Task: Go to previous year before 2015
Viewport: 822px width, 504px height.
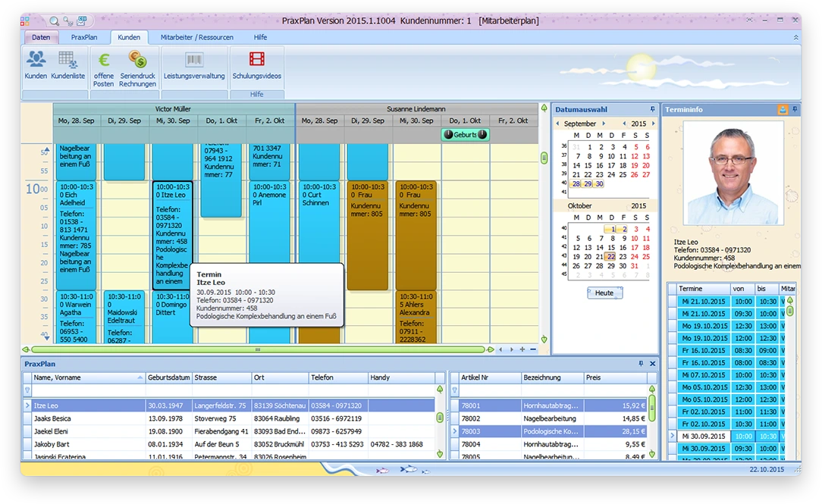Action: (x=624, y=124)
